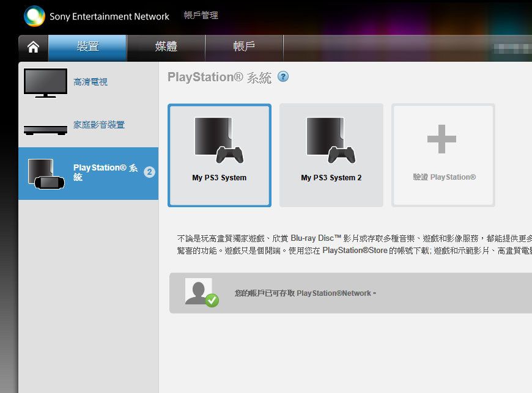Click the 高清電視 television icon
This screenshot has width=532, height=393.
45,83
